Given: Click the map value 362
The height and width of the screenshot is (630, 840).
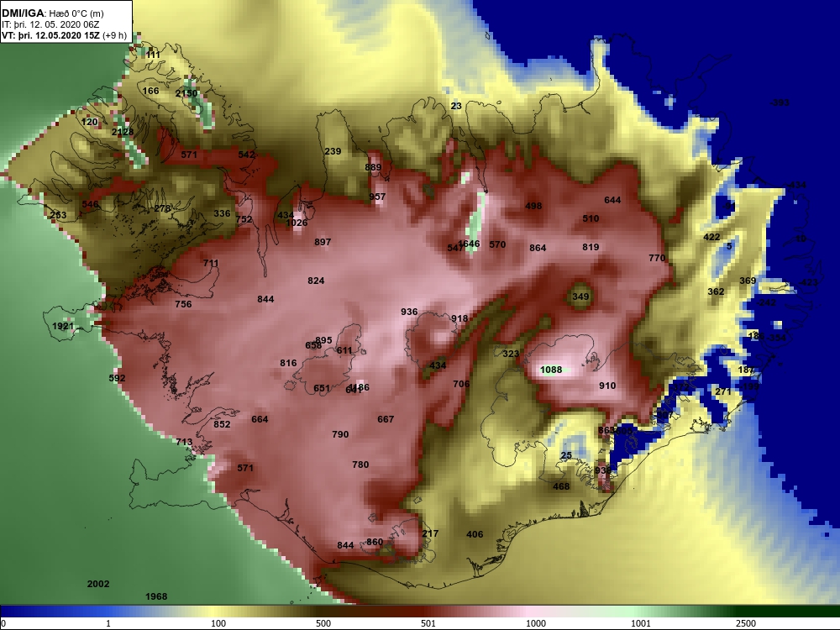Looking at the screenshot, I should click(716, 292).
